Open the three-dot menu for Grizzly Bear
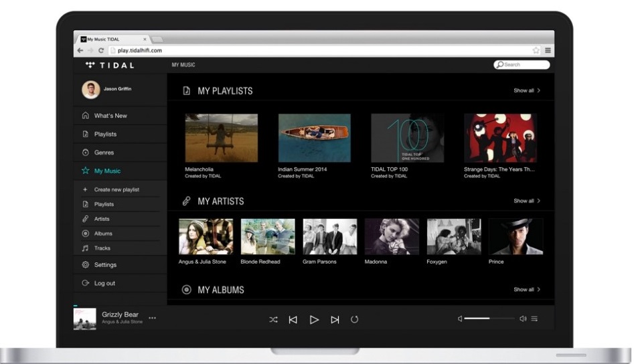638x364 pixels. point(152,318)
